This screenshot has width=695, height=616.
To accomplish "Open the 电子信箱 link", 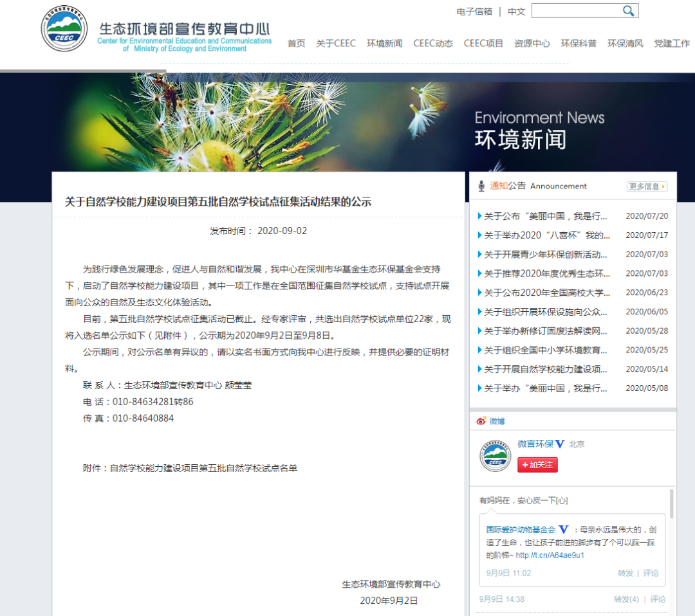I will (x=474, y=12).
